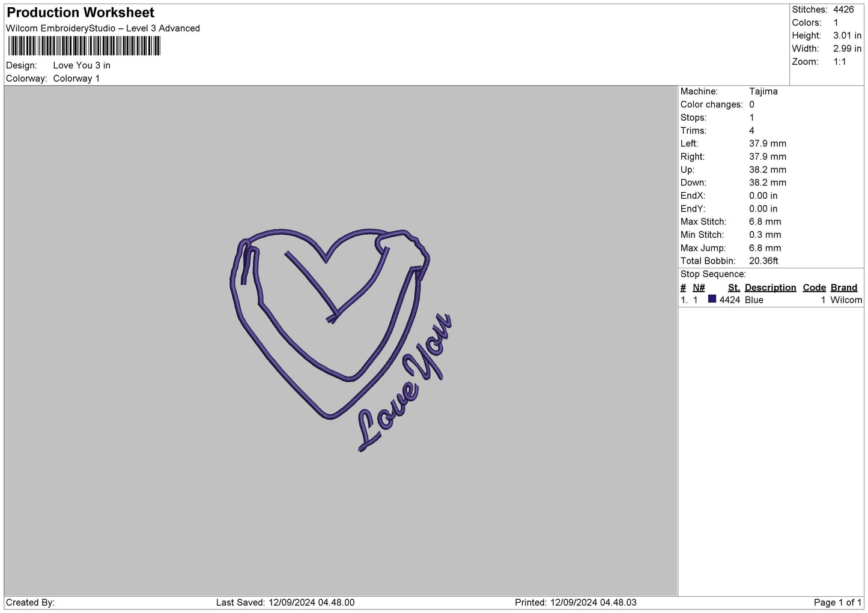Click the Colors count value 1
The width and height of the screenshot is (868, 613).
pos(836,23)
